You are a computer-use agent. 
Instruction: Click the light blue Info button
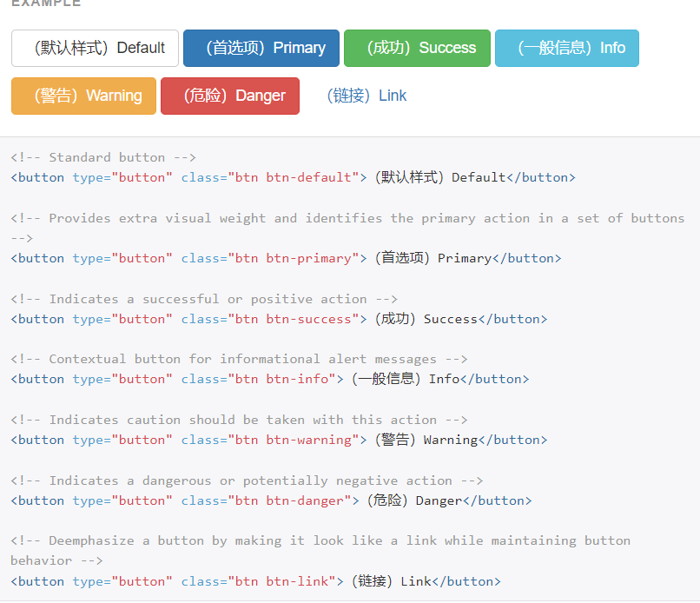[567, 49]
